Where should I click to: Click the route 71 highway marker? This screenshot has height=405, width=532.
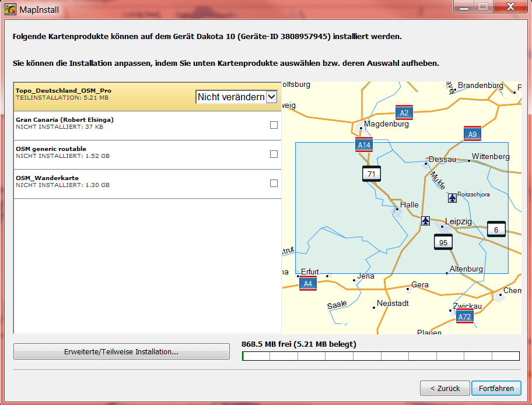371,173
